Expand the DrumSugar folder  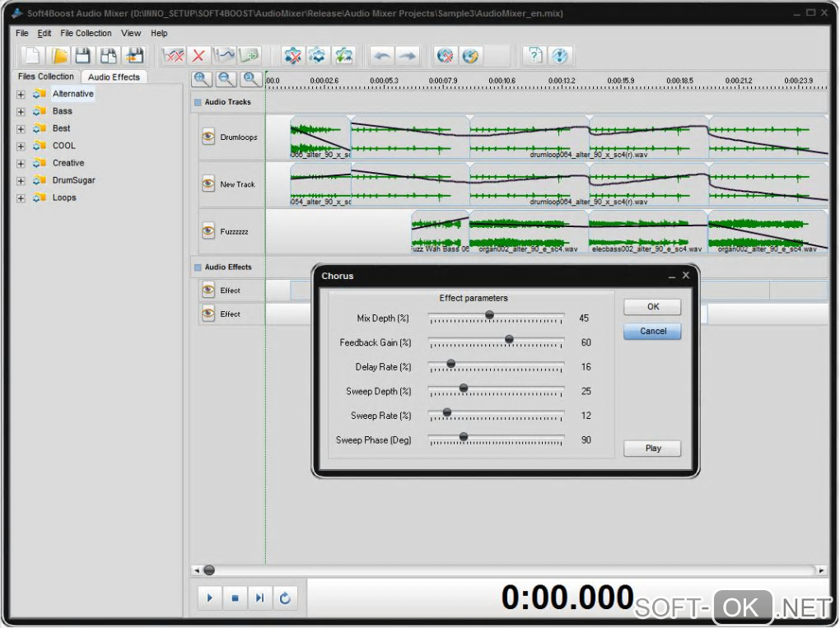click(x=21, y=181)
